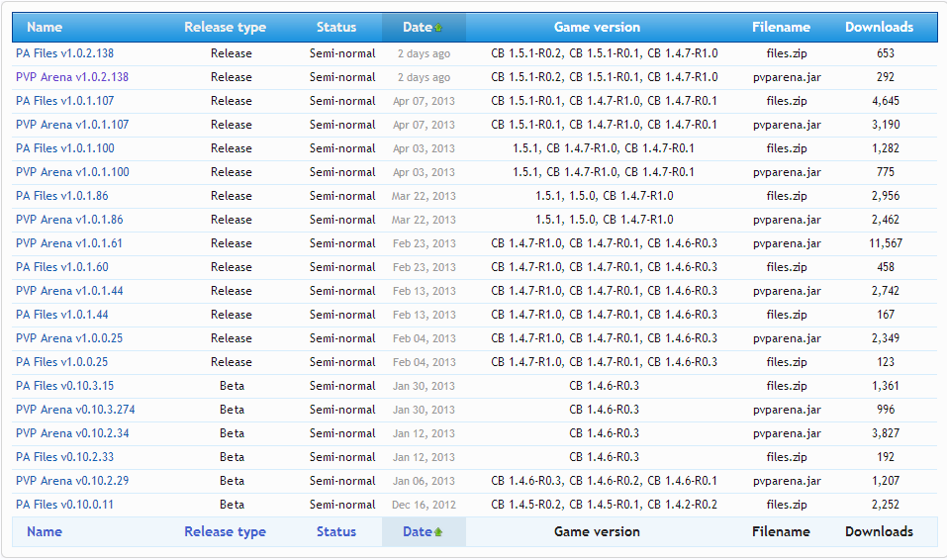The width and height of the screenshot is (947, 560).
Task: Open PA Files v0.10.0.11
Action: 64,505
